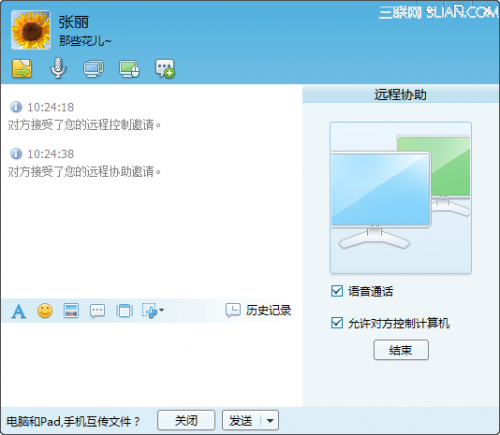Click in the message input area
The width and height of the screenshot is (500, 435).
(x=151, y=364)
